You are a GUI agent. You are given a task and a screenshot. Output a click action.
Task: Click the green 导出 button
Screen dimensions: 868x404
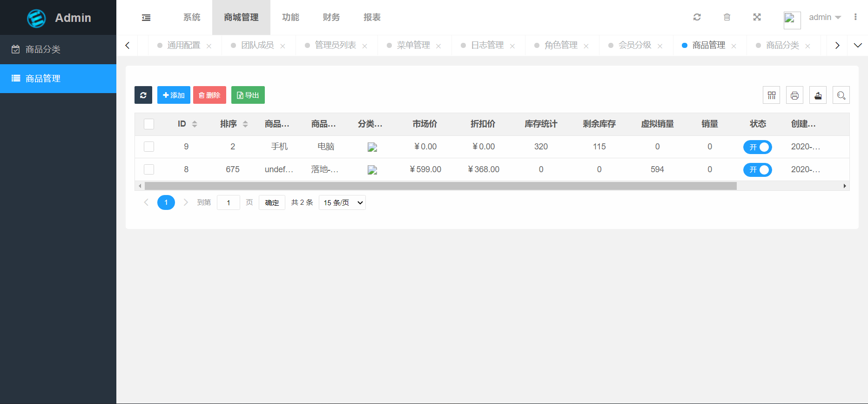coord(248,95)
